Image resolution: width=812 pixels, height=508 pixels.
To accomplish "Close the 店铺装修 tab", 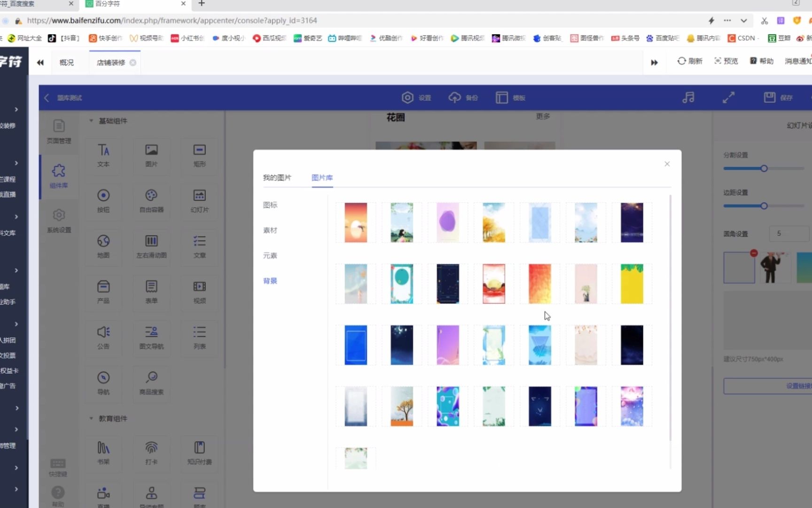I will (133, 62).
